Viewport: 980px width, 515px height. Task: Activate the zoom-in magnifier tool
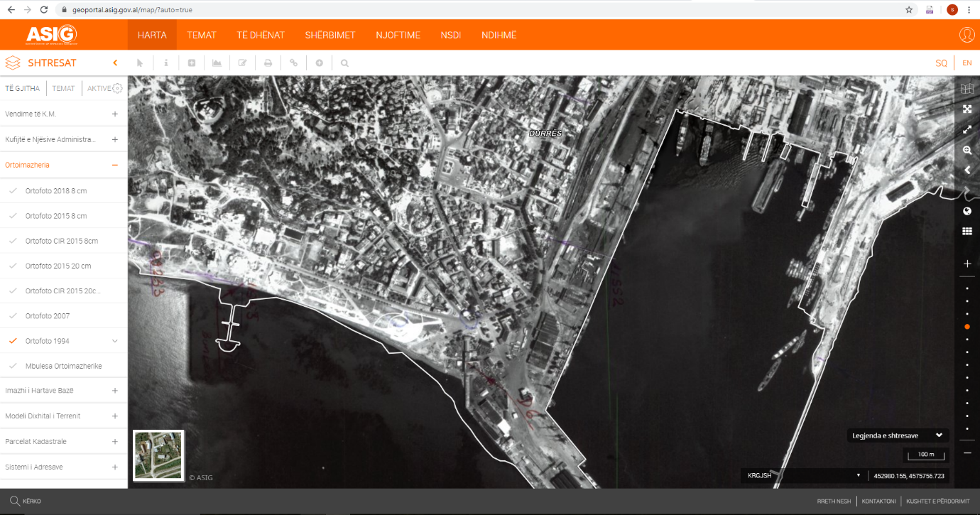pyautogui.click(x=967, y=151)
